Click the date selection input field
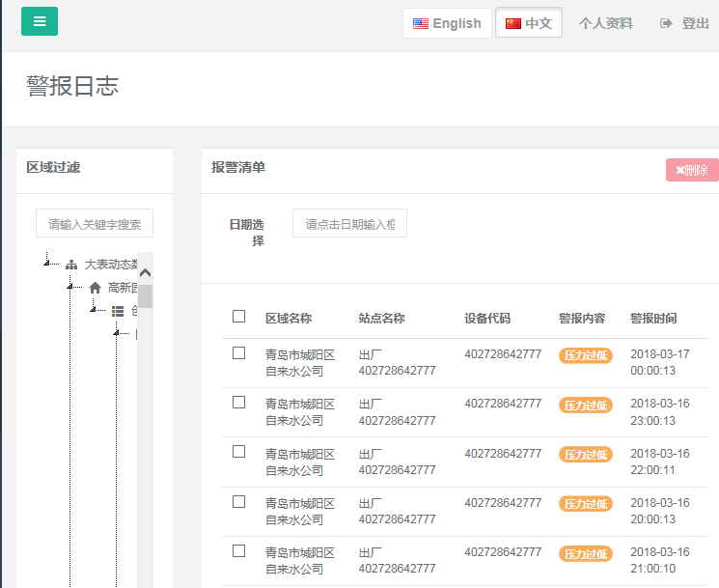Screen dimensions: 719x588 pos(349,224)
